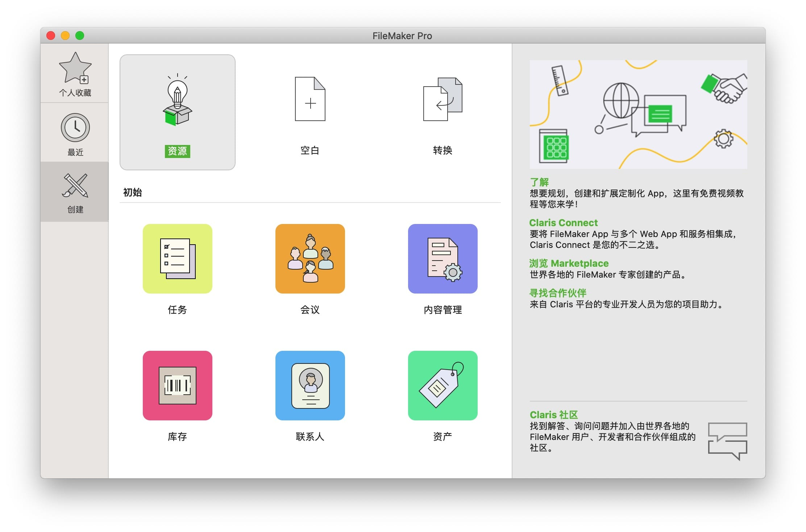Select the 任务 tasks starter template
The width and height of the screenshot is (806, 532).
pos(177,258)
